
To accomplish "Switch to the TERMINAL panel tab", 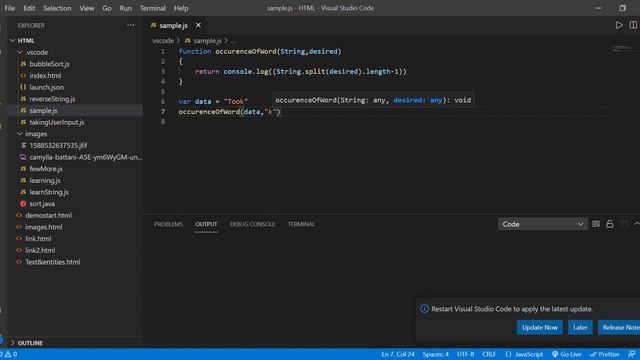I will click(301, 224).
